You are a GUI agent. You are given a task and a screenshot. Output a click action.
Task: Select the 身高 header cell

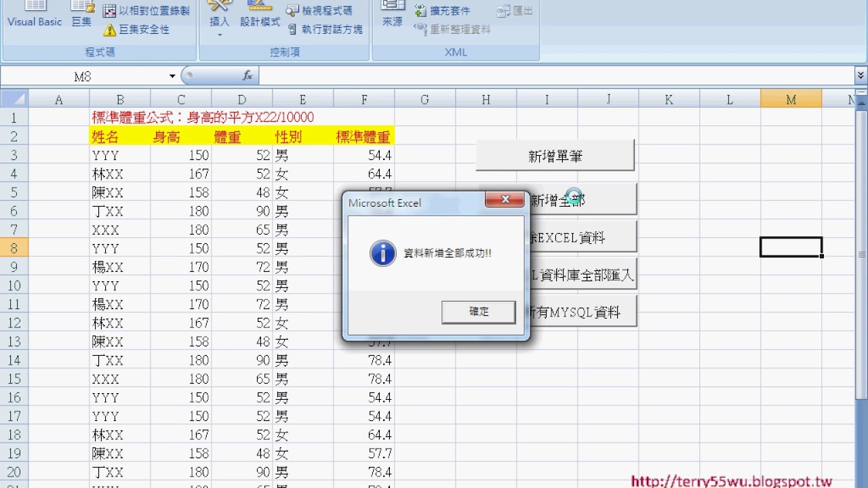181,136
